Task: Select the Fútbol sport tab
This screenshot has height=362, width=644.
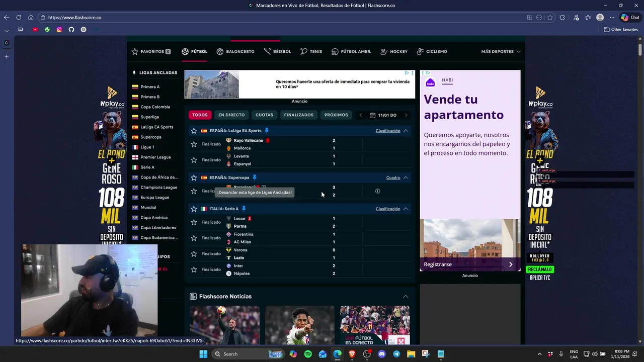Action: pos(194,51)
